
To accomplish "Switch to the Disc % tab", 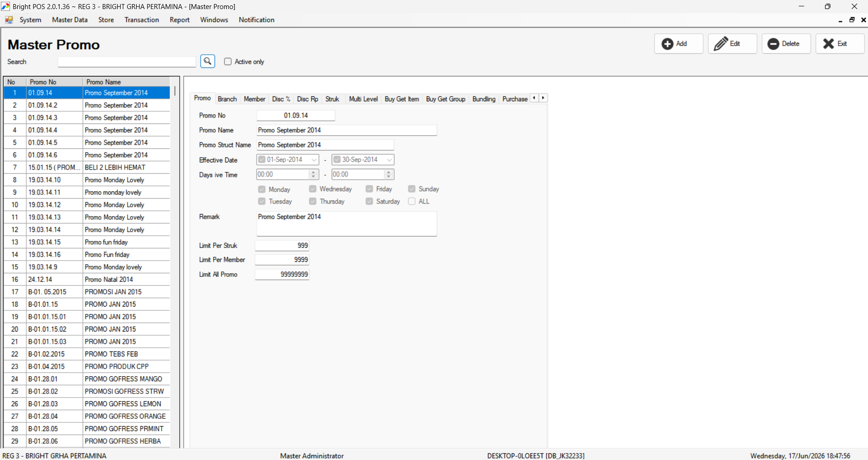I will pyautogui.click(x=281, y=99).
